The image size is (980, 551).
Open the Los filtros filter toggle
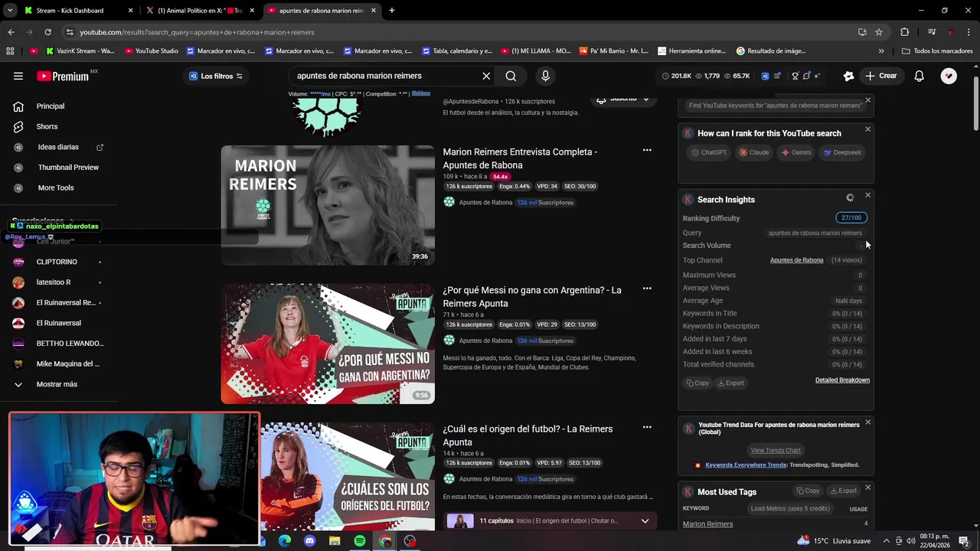coord(216,76)
